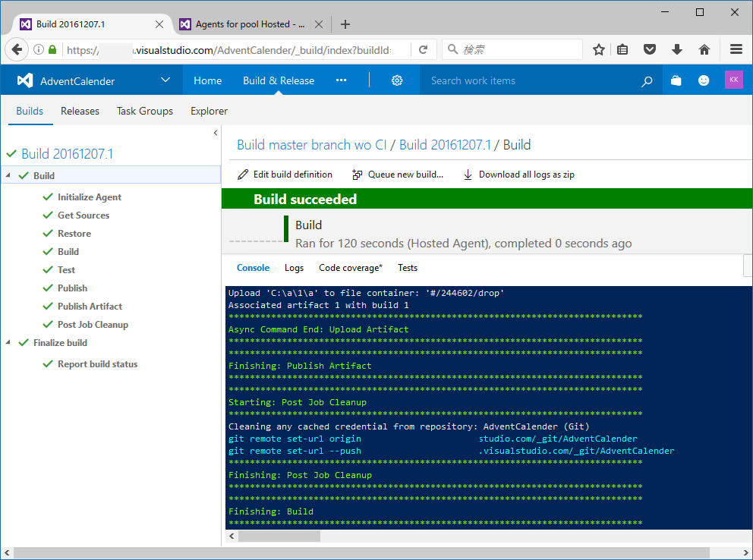Click the green padlock security icon
The height and width of the screenshot is (560, 753).
click(52, 49)
